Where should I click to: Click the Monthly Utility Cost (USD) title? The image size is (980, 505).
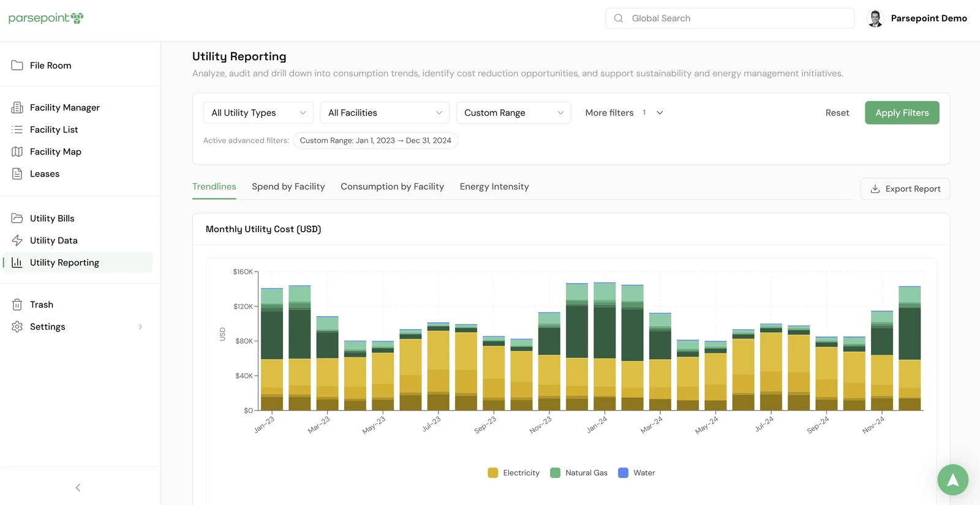263,229
